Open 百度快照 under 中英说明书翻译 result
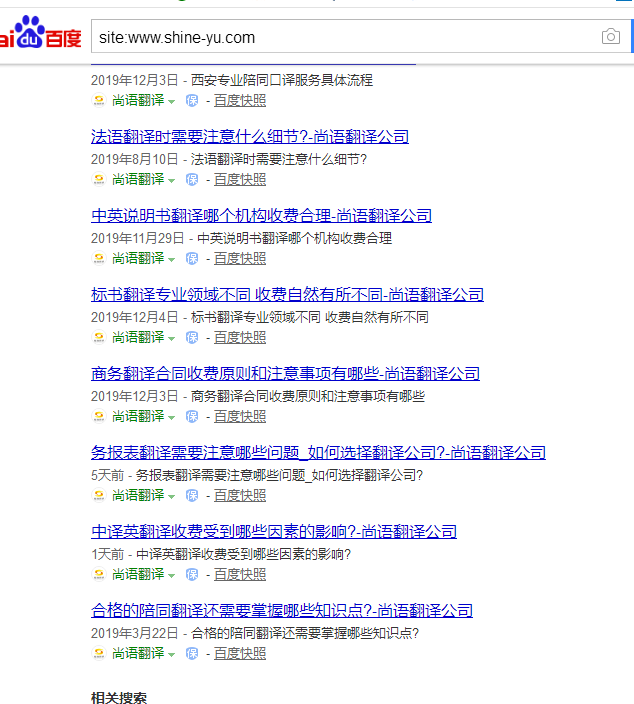Screen dimensions: 634x704 point(240,259)
